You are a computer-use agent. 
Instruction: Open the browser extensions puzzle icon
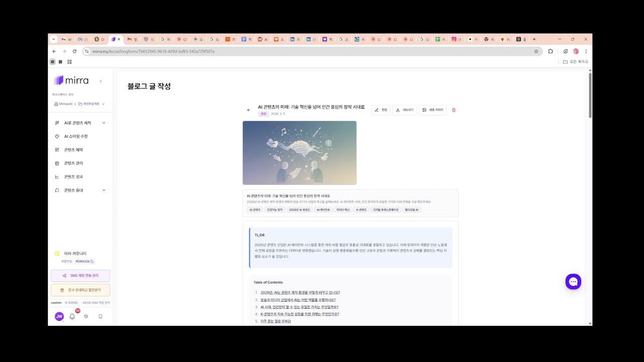[x=550, y=51]
